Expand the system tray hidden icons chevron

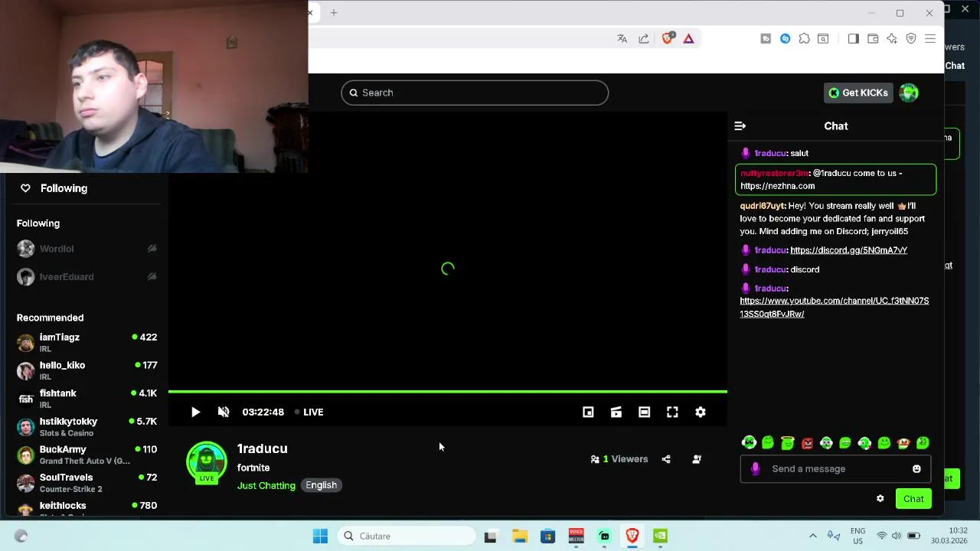(x=813, y=536)
